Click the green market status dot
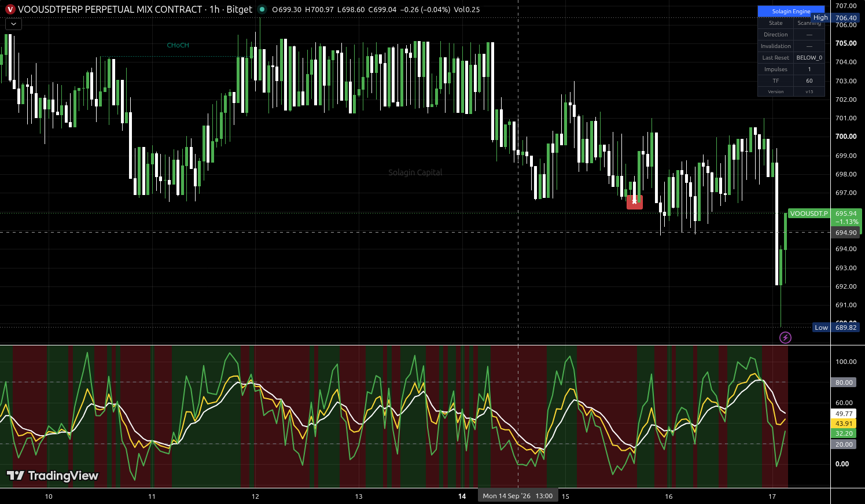This screenshot has width=865, height=504. pyautogui.click(x=262, y=9)
